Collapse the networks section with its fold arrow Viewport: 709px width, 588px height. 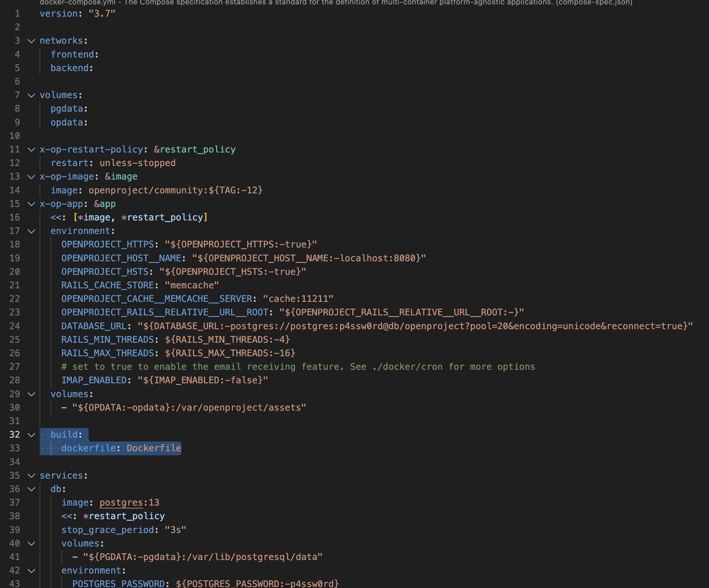[31, 41]
